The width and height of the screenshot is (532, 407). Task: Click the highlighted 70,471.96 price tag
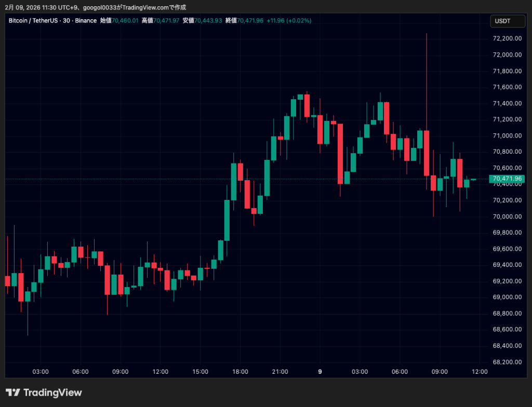508,178
